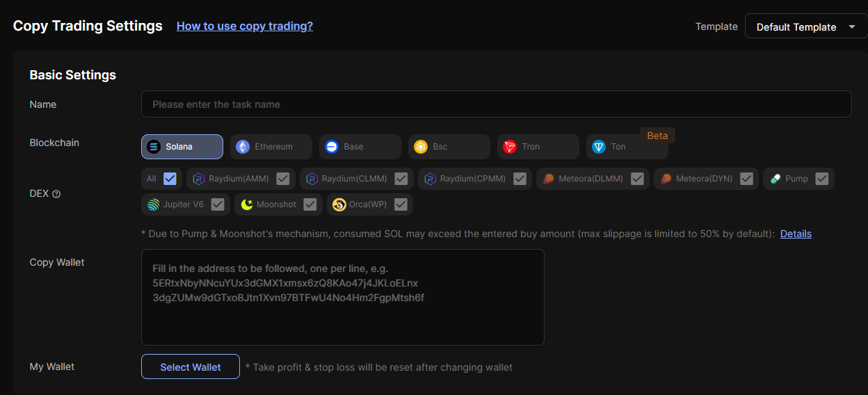Click the Tron red logo icon
This screenshot has width=868, height=395.
tap(510, 147)
